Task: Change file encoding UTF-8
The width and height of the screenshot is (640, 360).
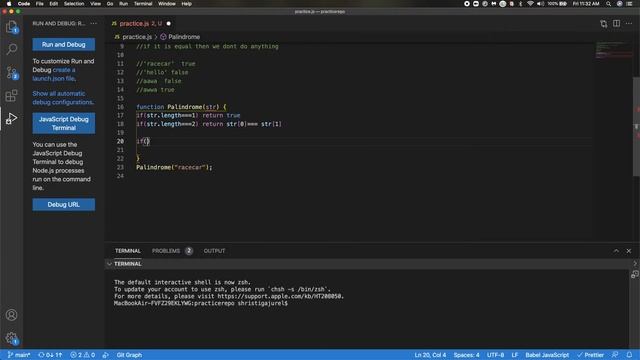Action: (495, 355)
